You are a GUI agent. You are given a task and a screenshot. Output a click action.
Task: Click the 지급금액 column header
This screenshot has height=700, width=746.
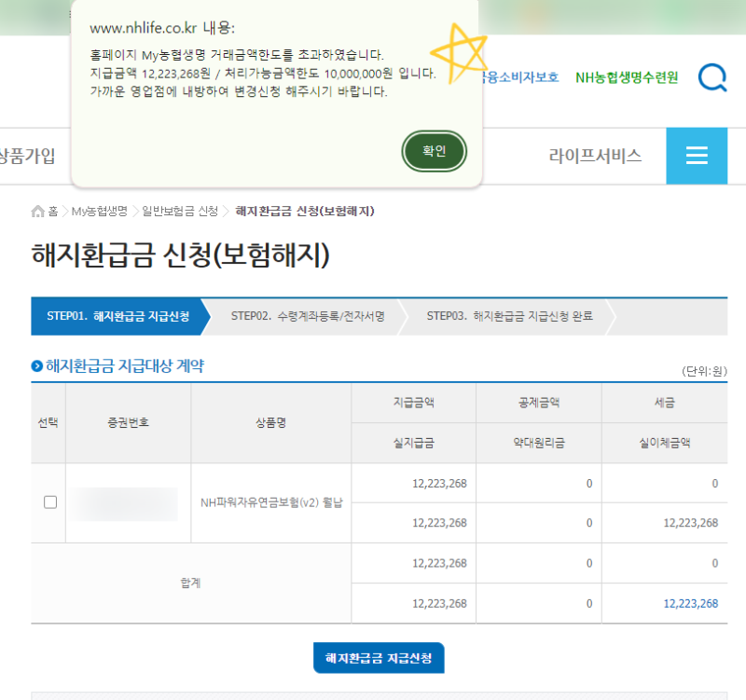413,403
